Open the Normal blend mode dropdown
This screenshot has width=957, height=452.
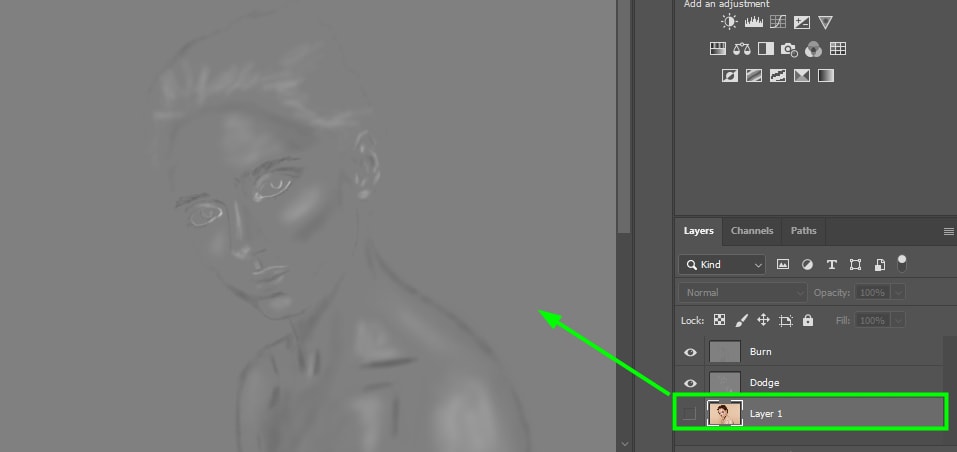coord(743,293)
